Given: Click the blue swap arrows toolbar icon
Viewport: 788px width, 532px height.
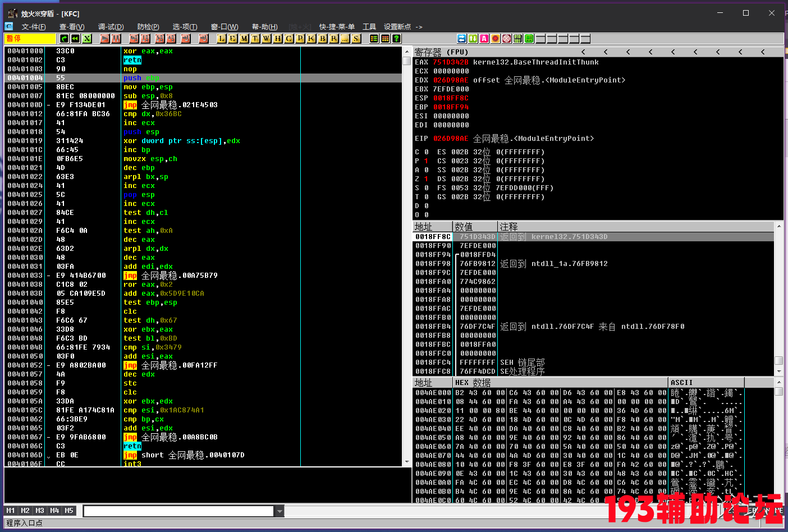Looking at the screenshot, I should coord(462,39).
